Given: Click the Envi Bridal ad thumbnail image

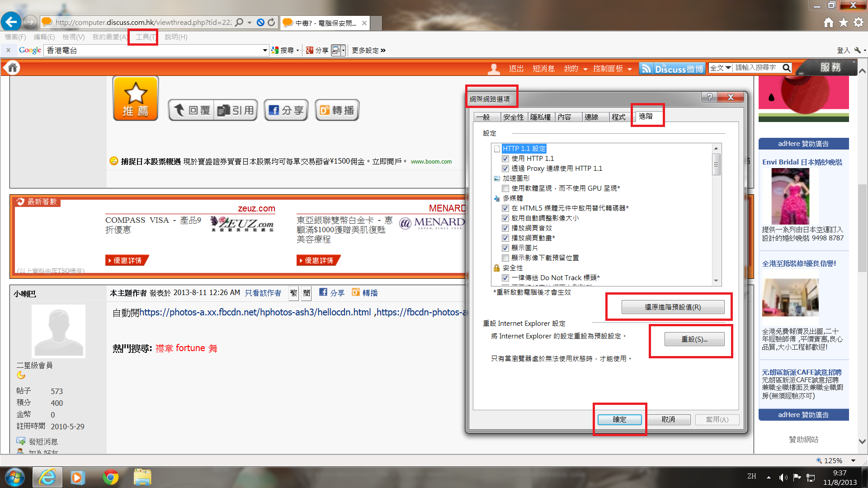Looking at the screenshot, I should tap(790, 196).
